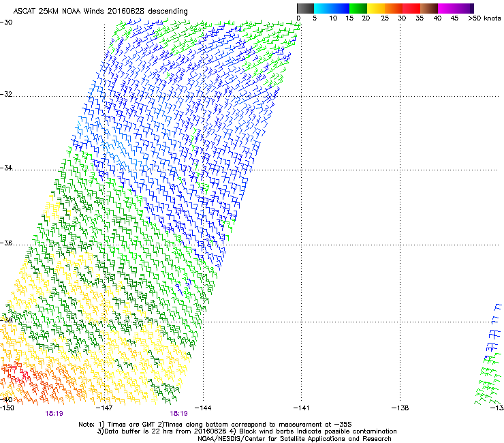504x443 pixels.
Task: Click the legend number 10
Action: [333, 18]
